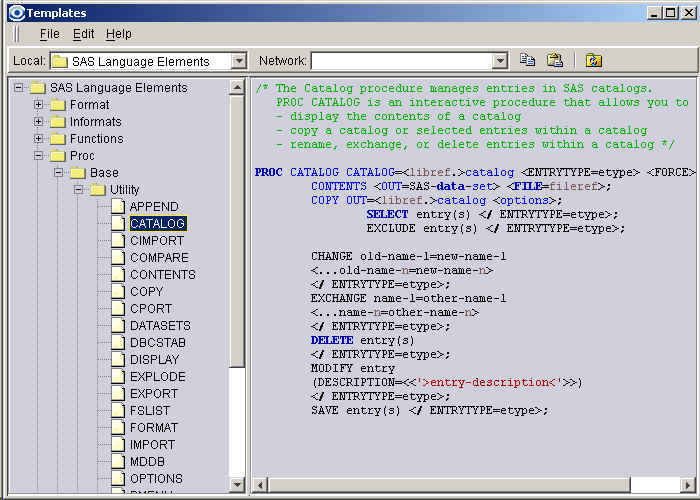This screenshot has width=700, height=500.
Task: Click the APPEND template document icon
Action: [118, 206]
